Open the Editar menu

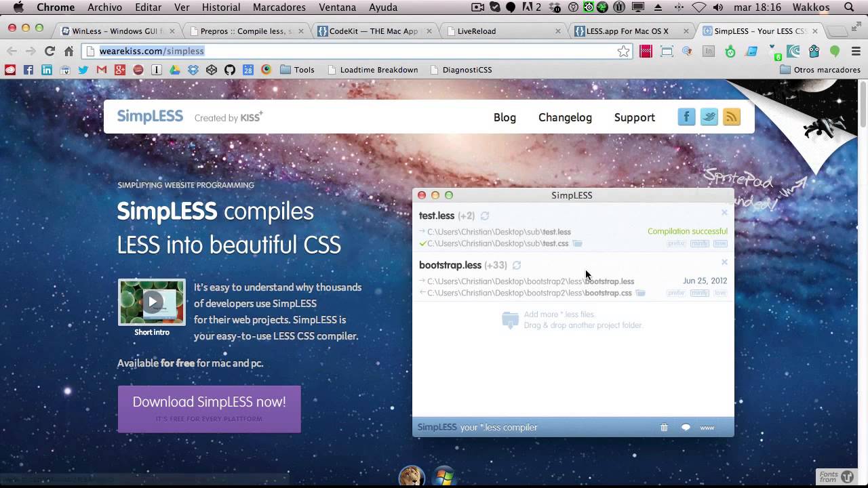point(148,7)
